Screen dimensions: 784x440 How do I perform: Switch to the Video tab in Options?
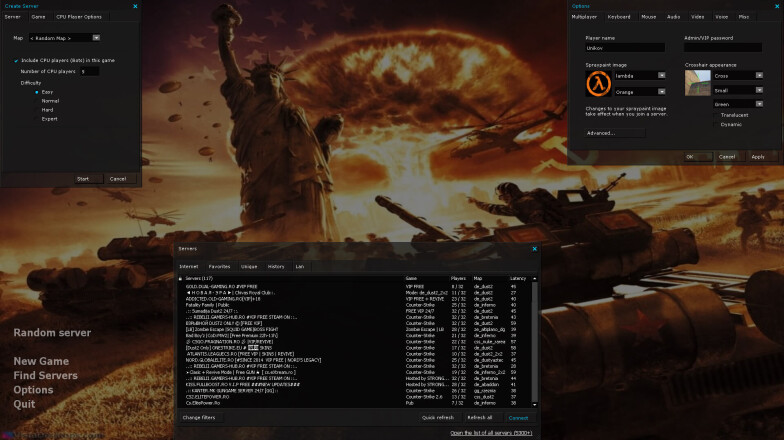point(698,17)
